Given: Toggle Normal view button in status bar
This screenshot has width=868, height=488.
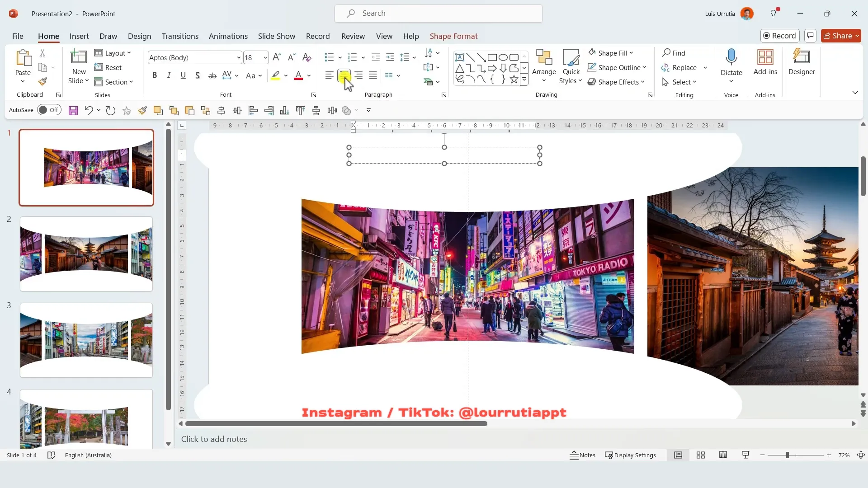Looking at the screenshot, I should (x=678, y=455).
